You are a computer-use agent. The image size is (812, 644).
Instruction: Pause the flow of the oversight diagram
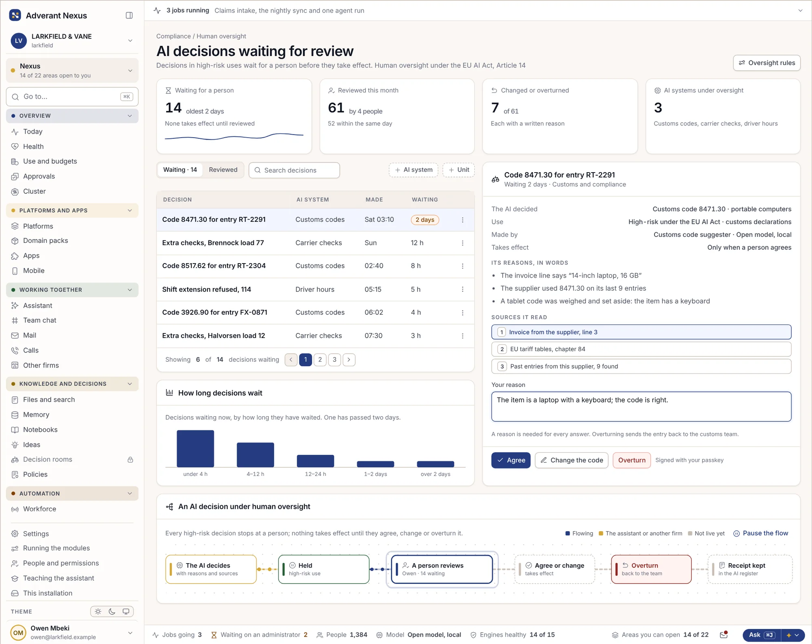tap(761, 533)
